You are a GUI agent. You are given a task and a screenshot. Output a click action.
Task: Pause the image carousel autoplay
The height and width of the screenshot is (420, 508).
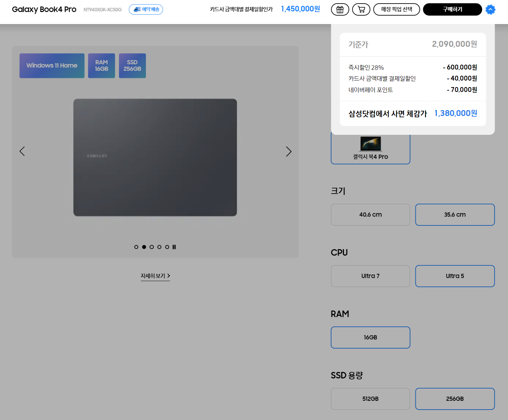pyautogui.click(x=174, y=247)
